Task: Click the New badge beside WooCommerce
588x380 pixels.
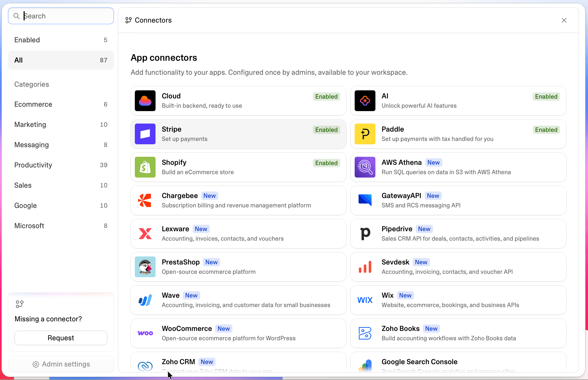Action: [x=224, y=329]
